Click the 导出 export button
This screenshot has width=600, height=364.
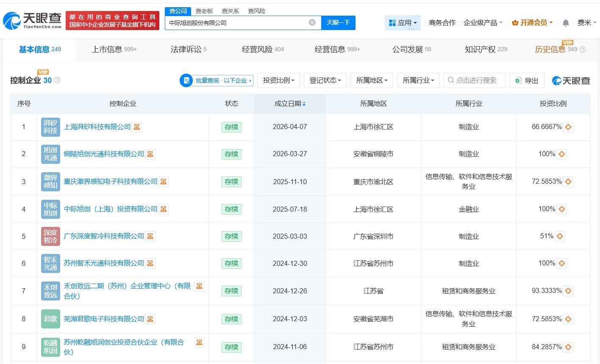(527, 80)
